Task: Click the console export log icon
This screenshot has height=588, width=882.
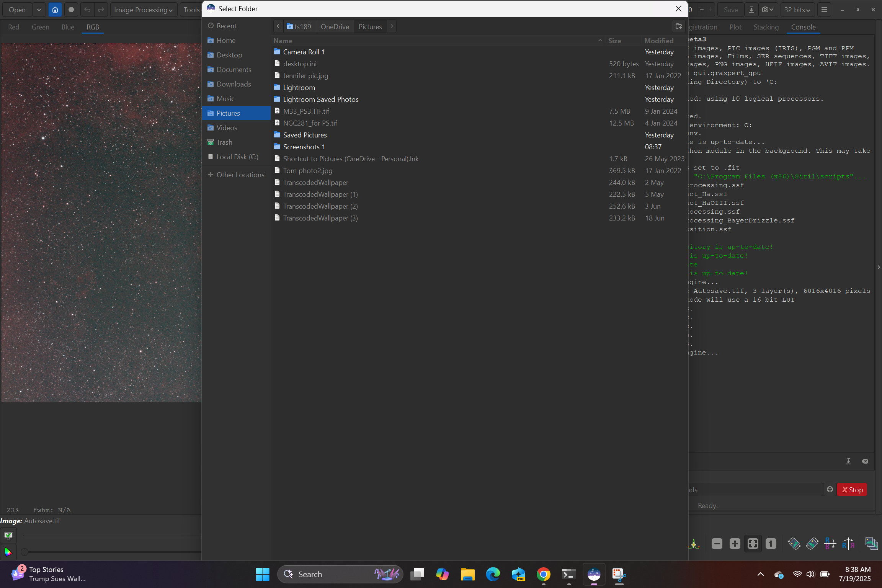Action: 848,461
